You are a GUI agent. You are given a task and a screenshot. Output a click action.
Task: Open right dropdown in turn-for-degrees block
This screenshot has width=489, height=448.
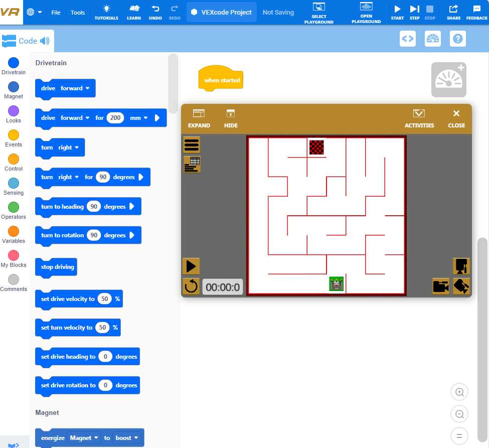69,177
